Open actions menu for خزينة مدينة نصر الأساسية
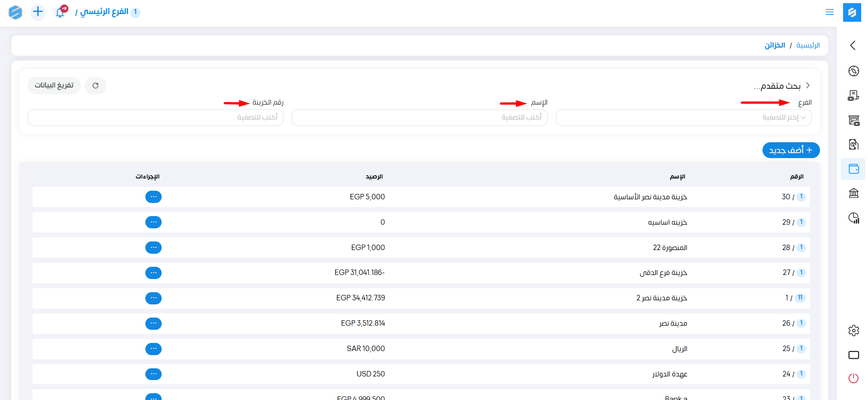 point(153,197)
